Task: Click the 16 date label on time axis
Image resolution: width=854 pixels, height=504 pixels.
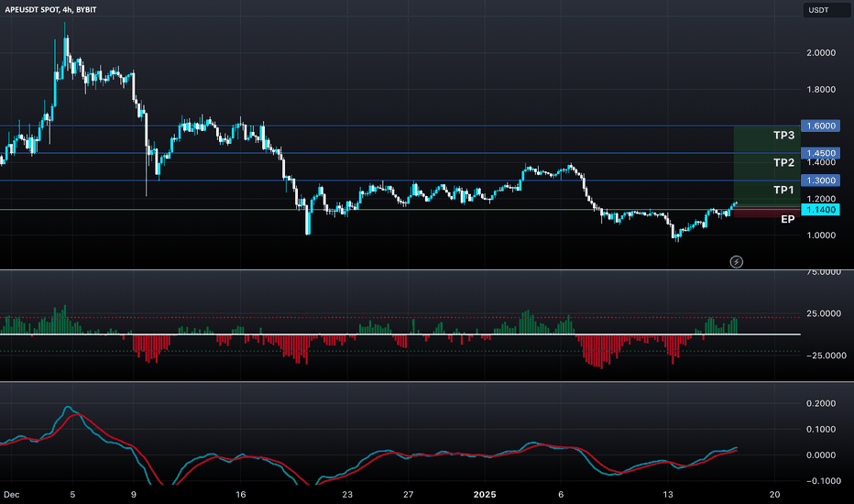Action: click(x=241, y=495)
